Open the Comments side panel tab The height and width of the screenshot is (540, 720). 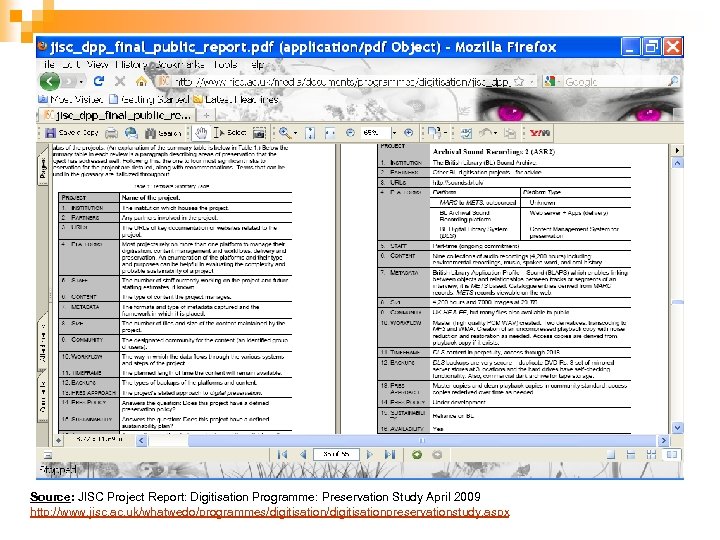coord(43,397)
